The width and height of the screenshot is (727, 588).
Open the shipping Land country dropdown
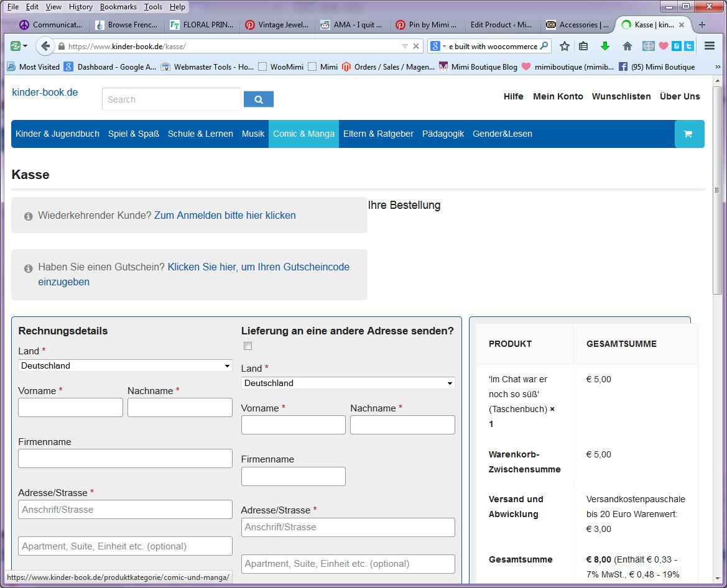point(348,383)
